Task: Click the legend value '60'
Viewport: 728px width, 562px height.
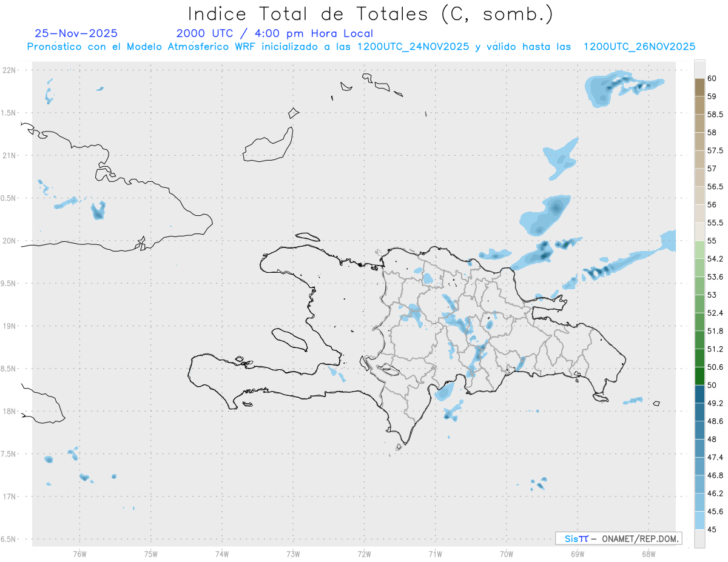Action: coord(712,78)
